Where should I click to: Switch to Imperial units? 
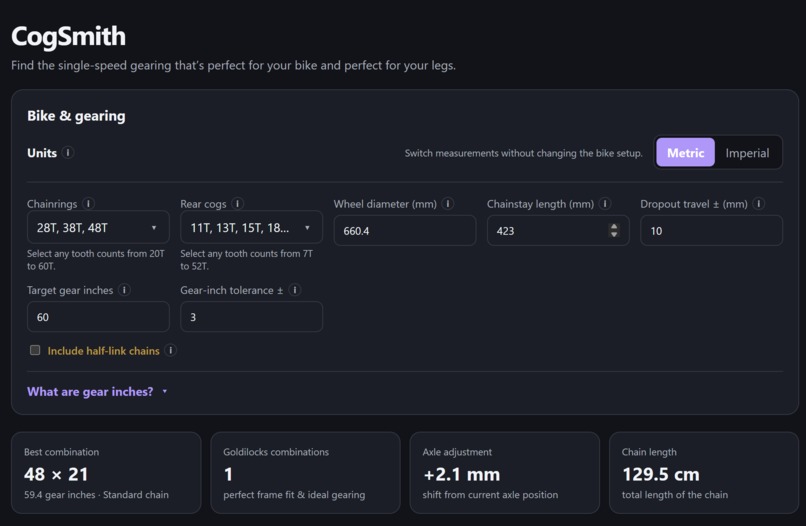[747, 153]
